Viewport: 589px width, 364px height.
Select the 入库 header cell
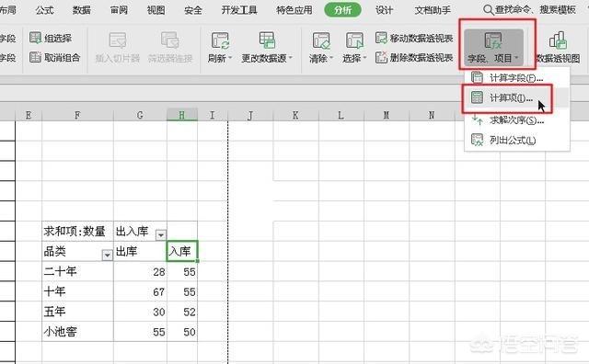coord(182,251)
